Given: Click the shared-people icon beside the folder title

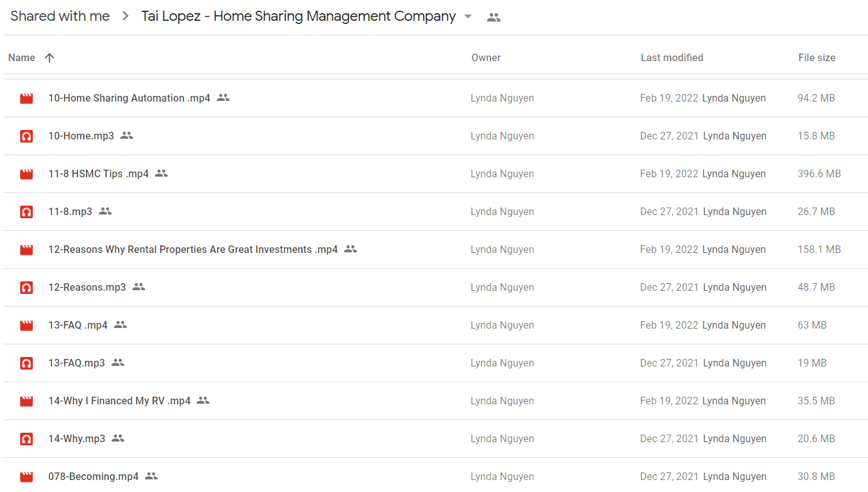Looking at the screenshot, I should 494,18.
